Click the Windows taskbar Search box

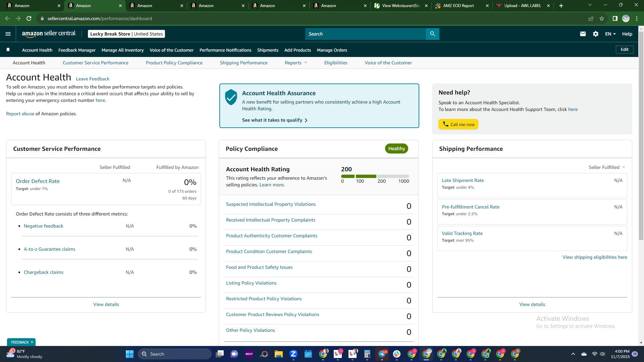(175, 354)
